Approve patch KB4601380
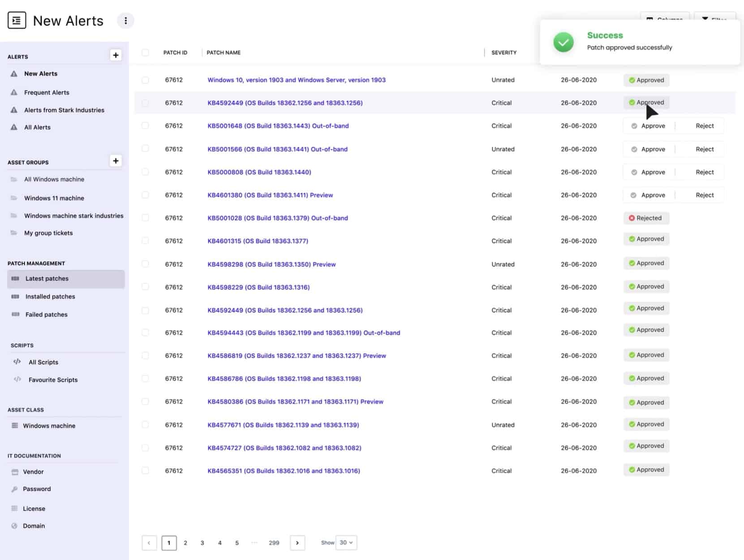Viewport: 744px width, 560px height. (x=649, y=195)
